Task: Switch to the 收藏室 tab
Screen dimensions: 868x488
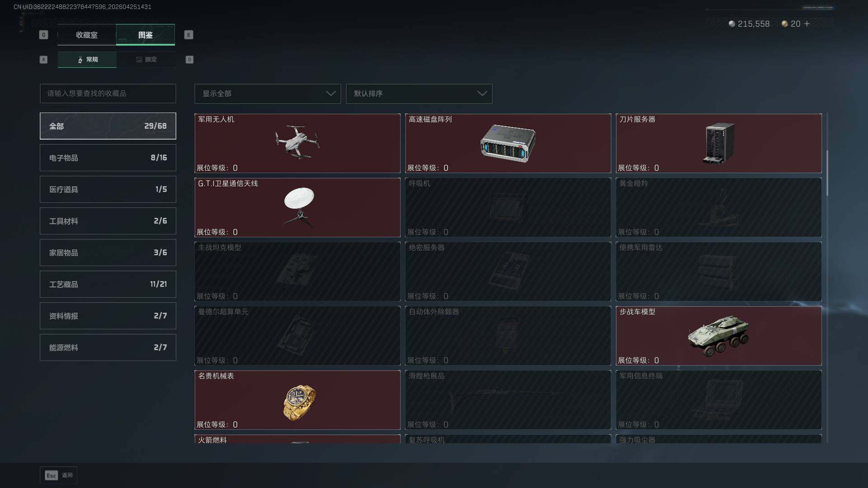Action: click(87, 35)
